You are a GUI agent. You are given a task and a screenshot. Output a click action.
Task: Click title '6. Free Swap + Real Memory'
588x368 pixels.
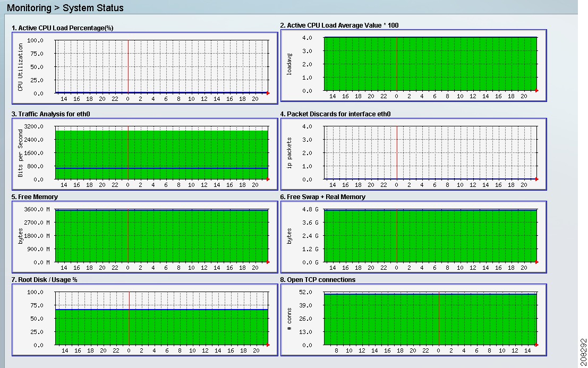(322, 197)
